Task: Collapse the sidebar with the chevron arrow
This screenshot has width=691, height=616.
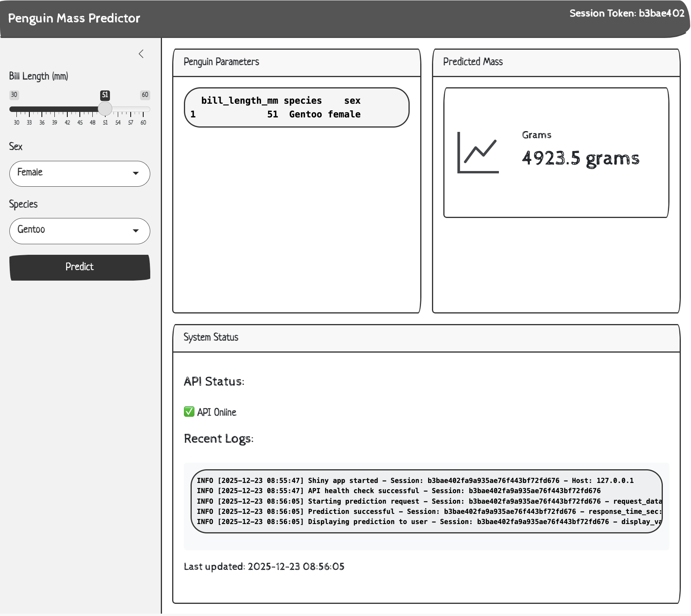Action: pyautogui.click(x=141, y=54)
